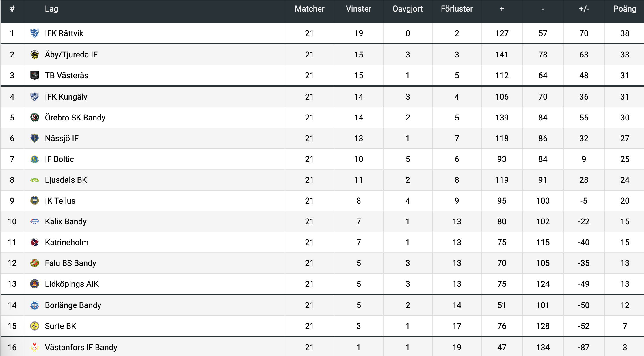The image size is (644, 356).
Task: Click the Lidköpings AIK round emblem
Action: 35,284
